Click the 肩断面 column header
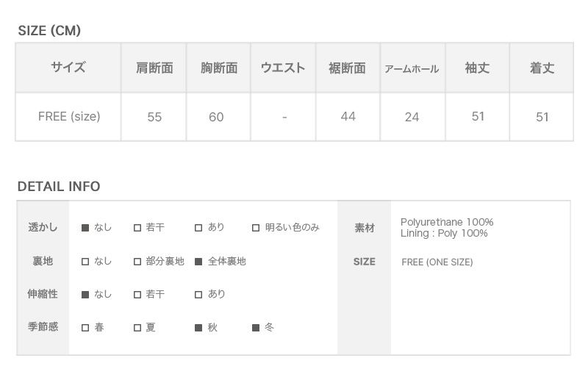The height and width of the screenshot is (391, 588). [x=154, y=68]
